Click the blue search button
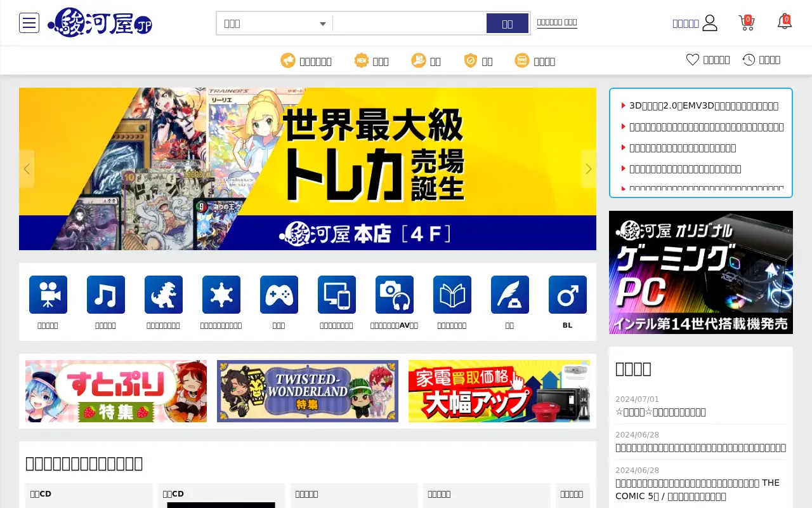812x508 pixels. click(x=507, y=23)
